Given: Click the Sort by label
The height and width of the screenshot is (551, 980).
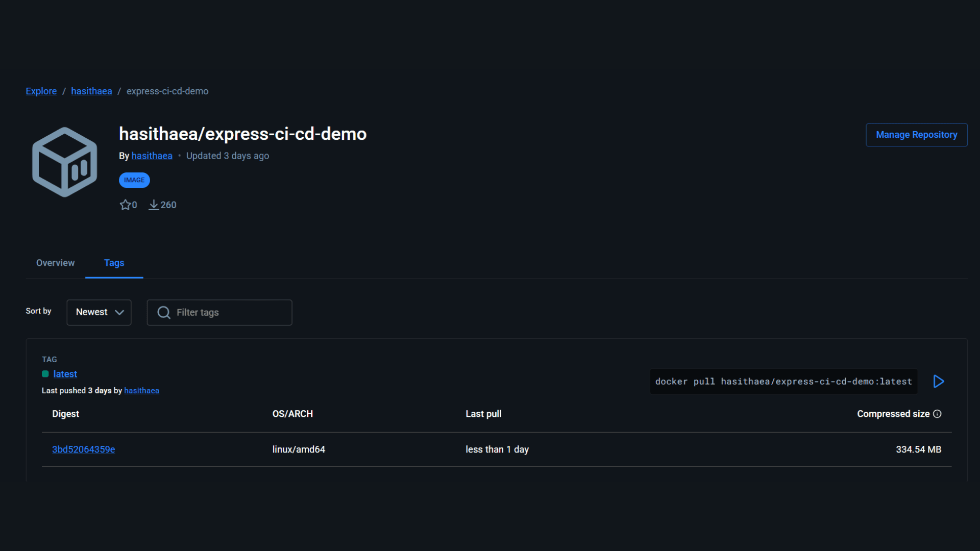Looking at the screenshot, I should [x=38, y=311].
